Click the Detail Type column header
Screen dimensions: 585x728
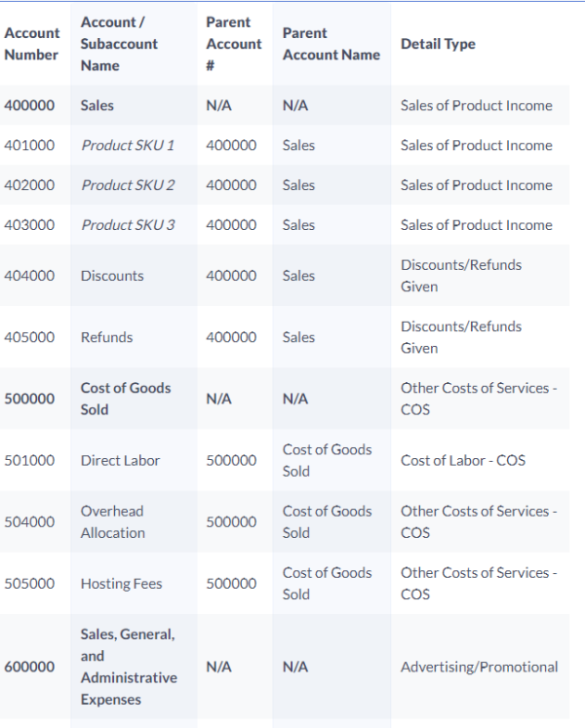438,44
